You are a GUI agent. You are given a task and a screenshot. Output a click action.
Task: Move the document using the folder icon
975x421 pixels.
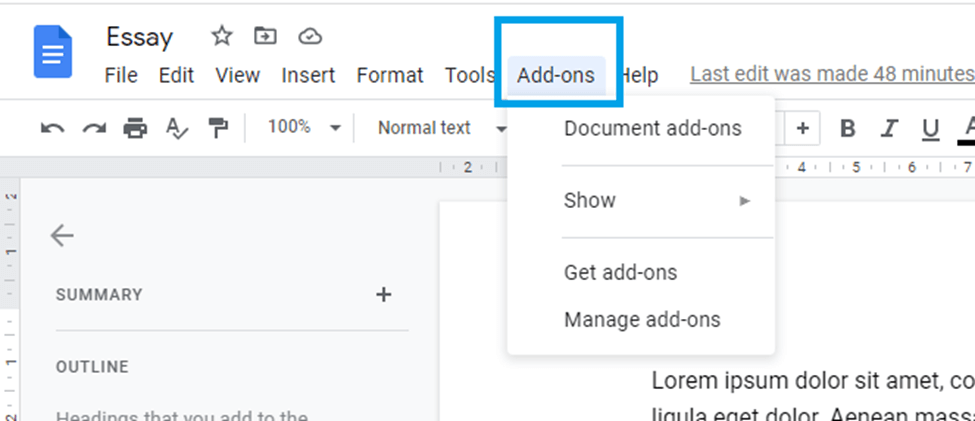tap(266, 36)
